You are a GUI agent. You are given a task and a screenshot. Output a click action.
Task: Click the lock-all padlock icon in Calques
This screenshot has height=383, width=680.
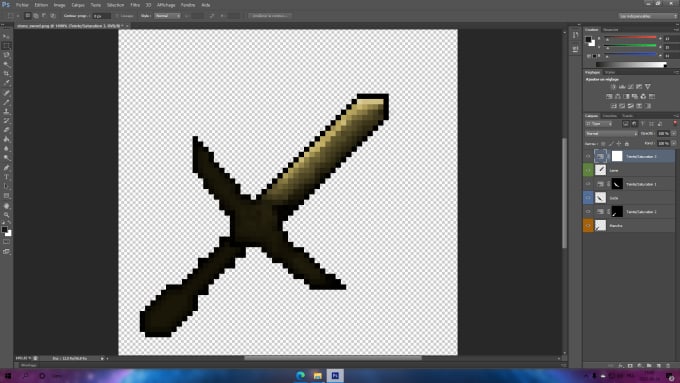[x=627, y=144]
